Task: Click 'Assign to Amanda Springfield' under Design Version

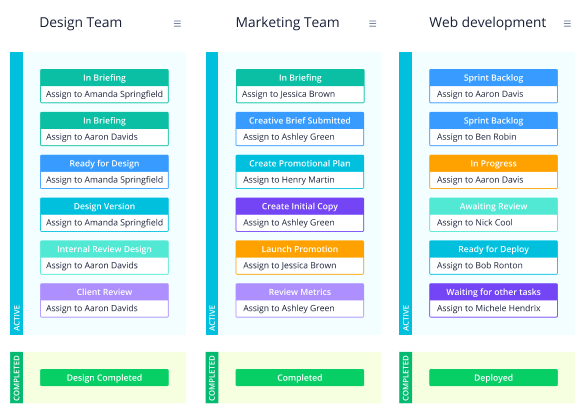Action: tap(104, 223)
